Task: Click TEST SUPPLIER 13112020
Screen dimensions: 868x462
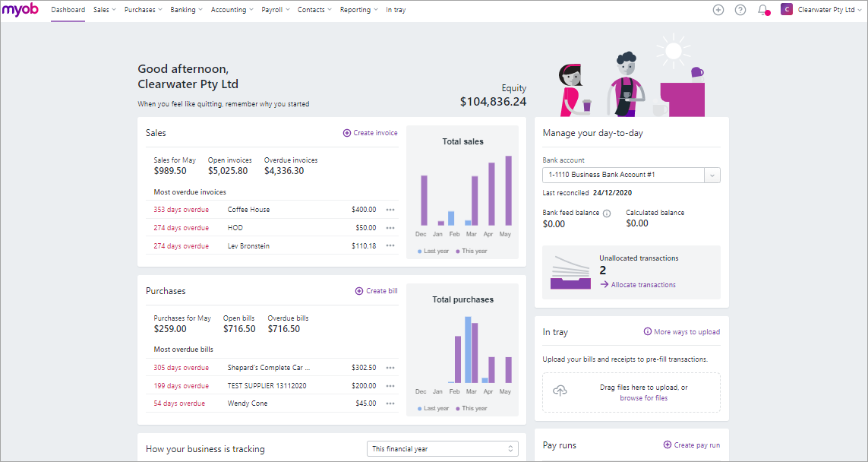Action: (x=267, y=385)
